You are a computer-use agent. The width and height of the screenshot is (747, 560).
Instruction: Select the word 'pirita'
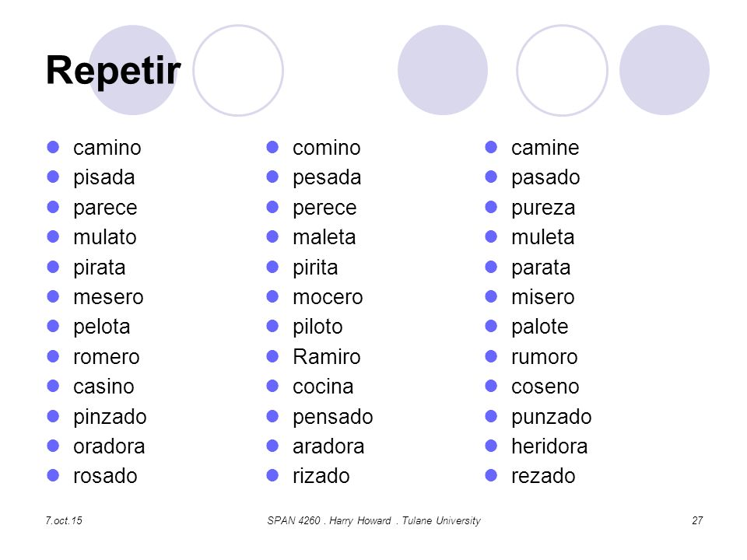[x=315, y=268]
